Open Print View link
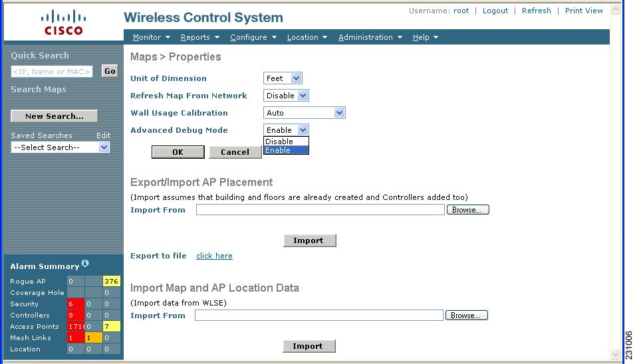 click(584, 11)
